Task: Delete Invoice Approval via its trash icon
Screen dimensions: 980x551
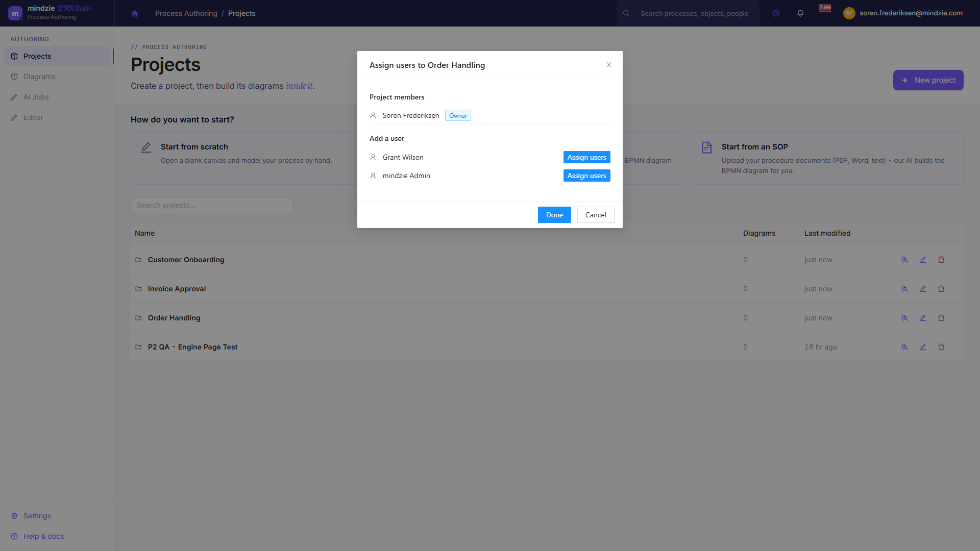Action: 941,289
